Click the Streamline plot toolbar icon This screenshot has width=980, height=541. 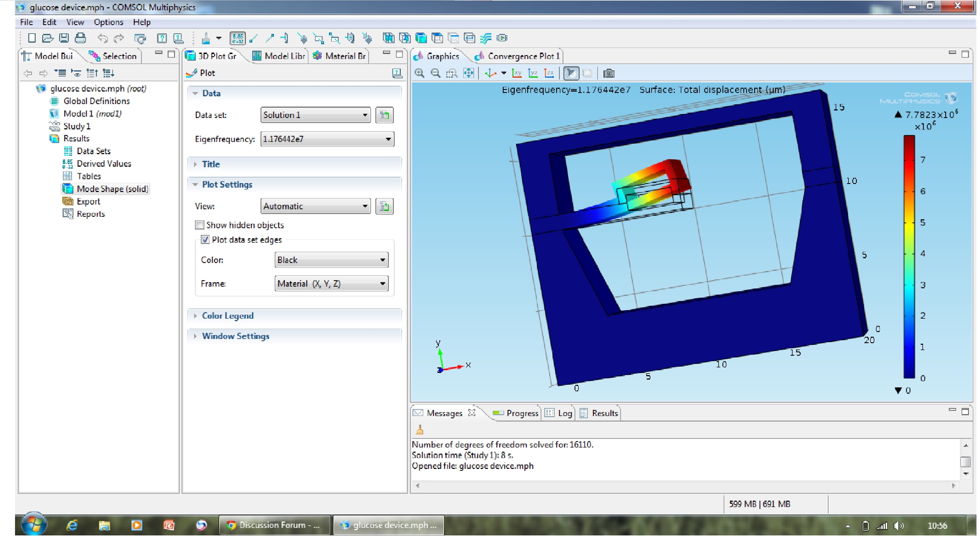coord(486,38)
